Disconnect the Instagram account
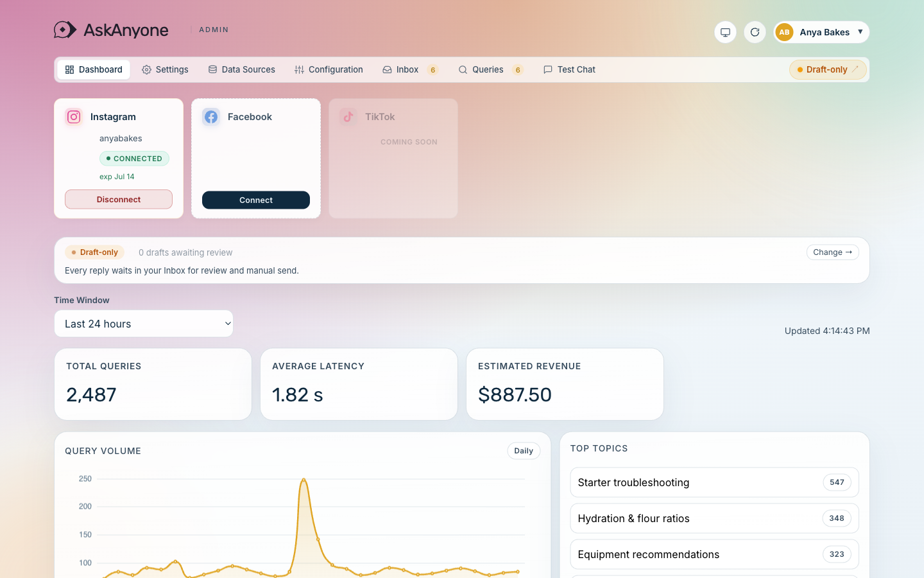 click(x=119, y=200)
